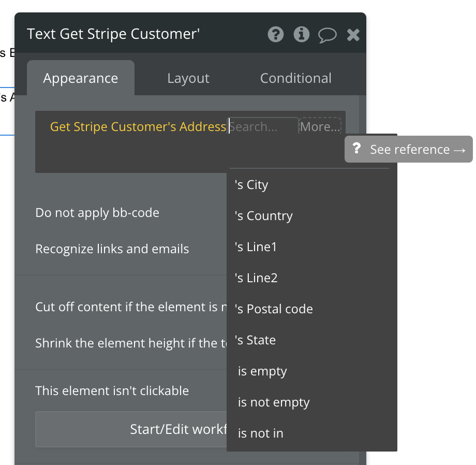Choose 's Country from the dropdown
This screenshot has width=476, height=465.
point(264,216)
